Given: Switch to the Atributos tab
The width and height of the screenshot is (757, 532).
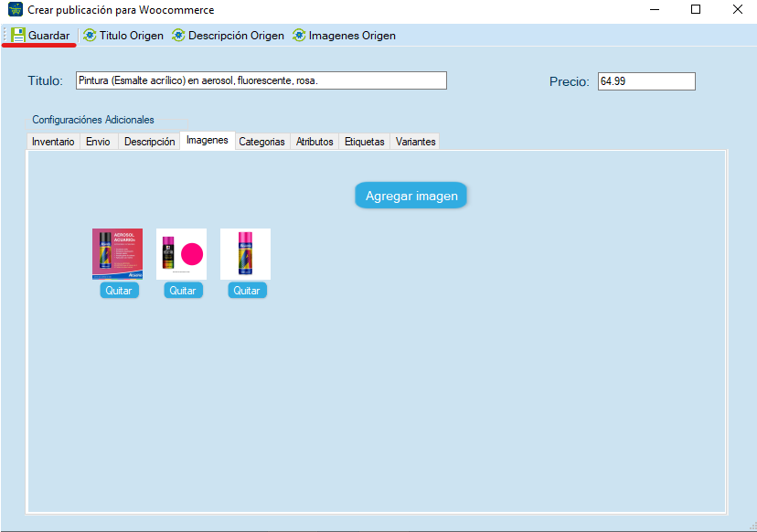Looking at the screenshot, I should pyautogui.click(x=315, y=142).
